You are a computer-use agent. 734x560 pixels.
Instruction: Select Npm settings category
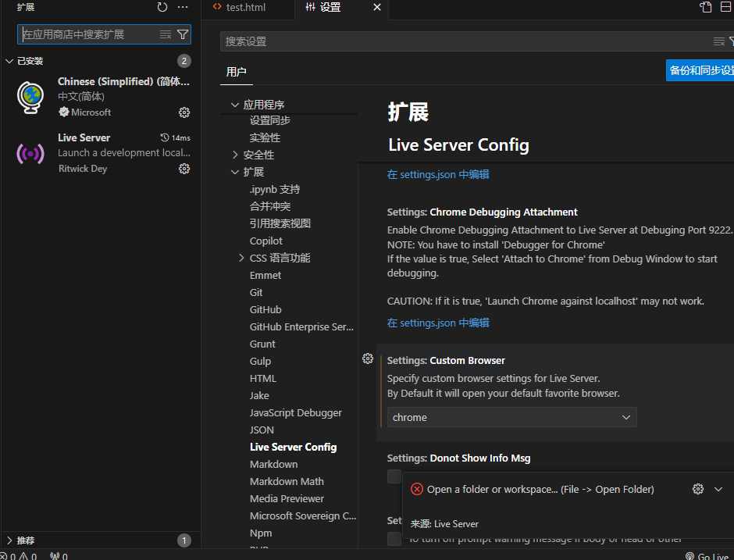(261, 533)
